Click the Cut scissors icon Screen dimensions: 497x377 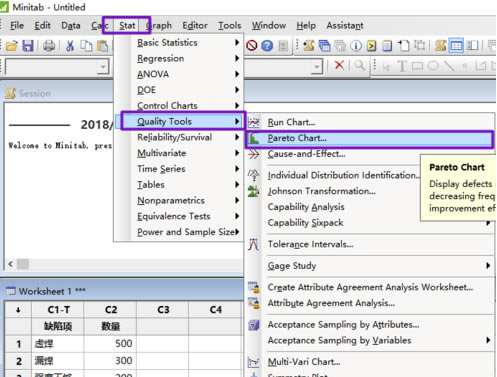pyautogui.click(x=70, y=46)
